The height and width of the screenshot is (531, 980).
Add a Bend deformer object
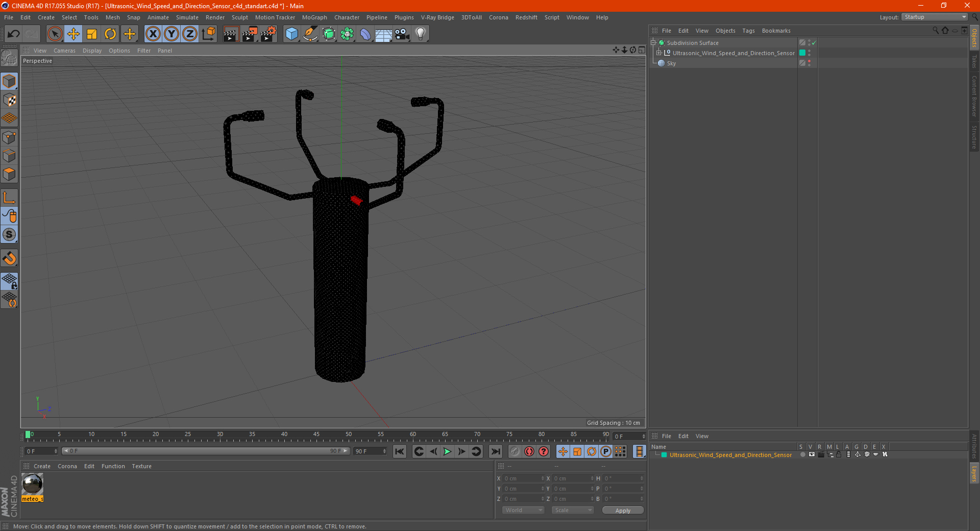365,34
